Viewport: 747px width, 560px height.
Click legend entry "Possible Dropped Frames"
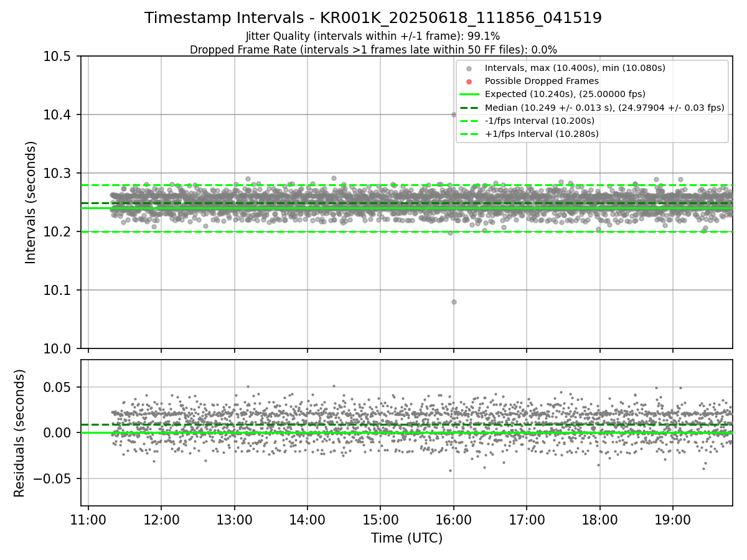point(542,81)
